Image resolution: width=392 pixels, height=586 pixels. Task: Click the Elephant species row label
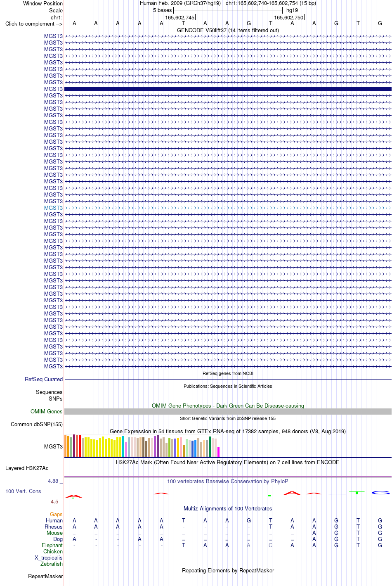[x=52, y=545]
